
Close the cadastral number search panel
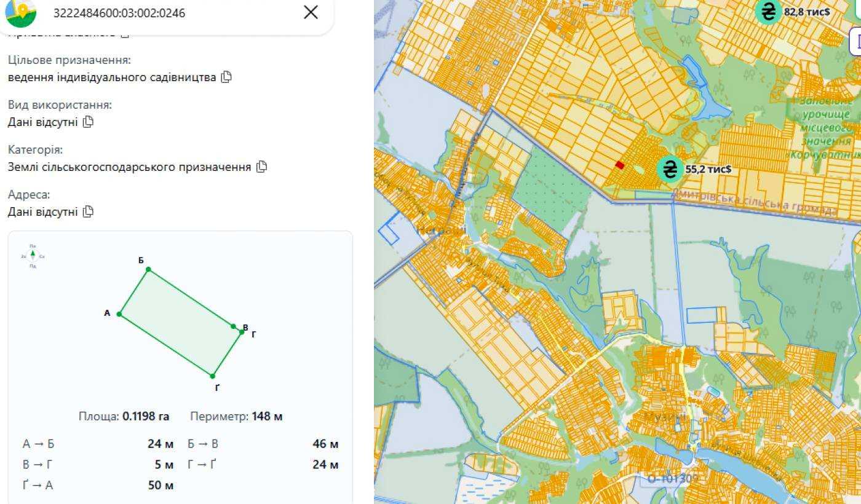coord(311,12)
